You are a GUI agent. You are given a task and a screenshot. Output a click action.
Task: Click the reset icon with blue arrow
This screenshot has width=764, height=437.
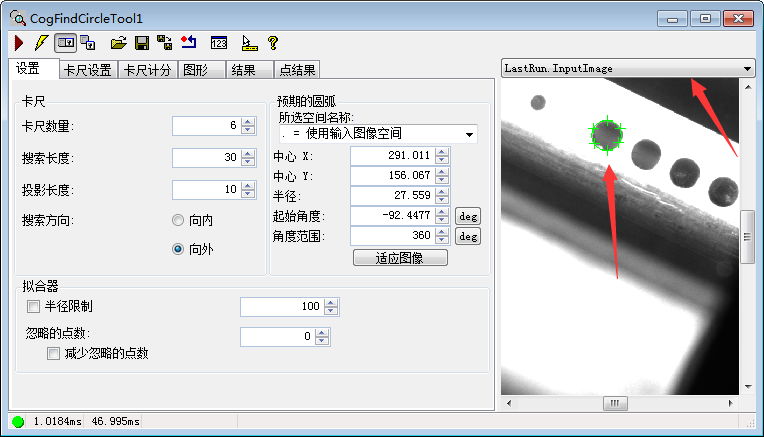(189, 43)
